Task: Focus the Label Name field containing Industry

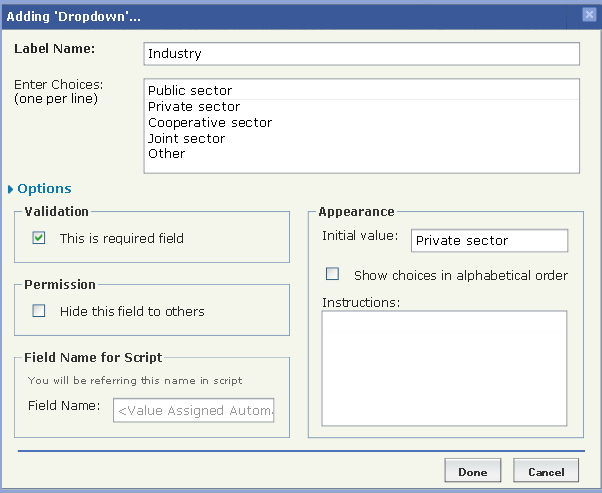Action: pos(361,53)
